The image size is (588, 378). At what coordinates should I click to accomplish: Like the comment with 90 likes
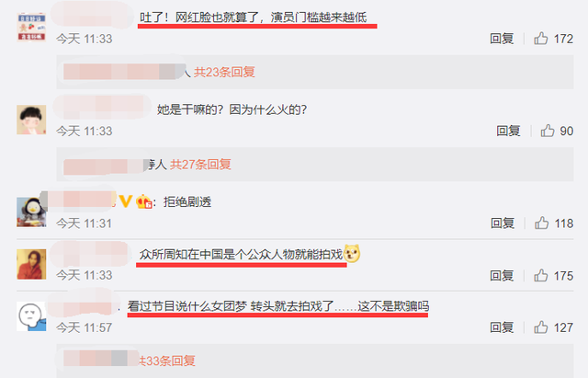tap(548, 131)
